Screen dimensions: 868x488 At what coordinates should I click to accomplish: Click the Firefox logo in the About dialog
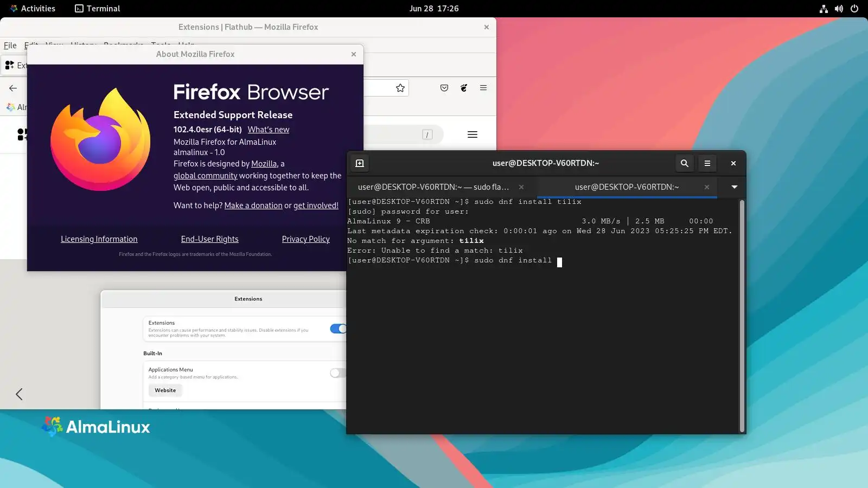click(100, 139)
